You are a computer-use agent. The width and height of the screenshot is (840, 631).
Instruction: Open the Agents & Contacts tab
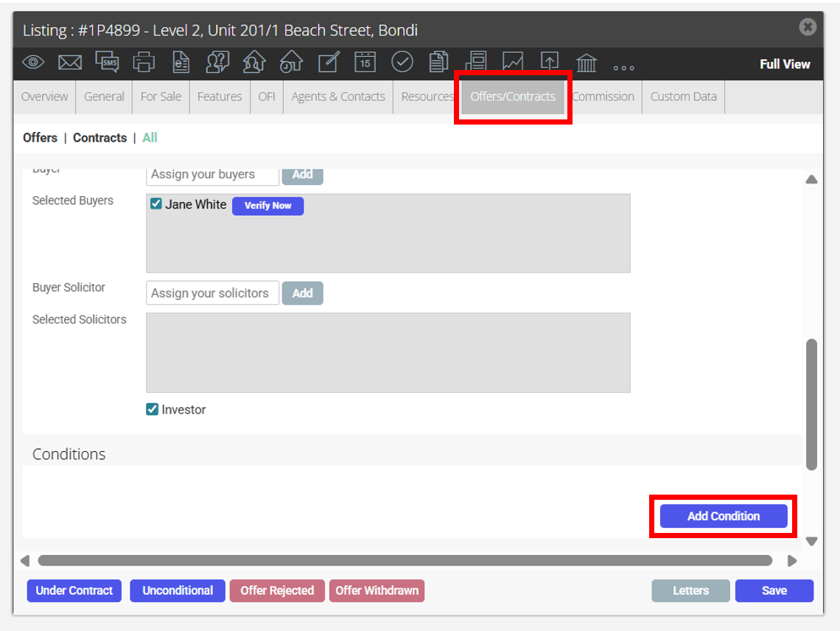338,97
